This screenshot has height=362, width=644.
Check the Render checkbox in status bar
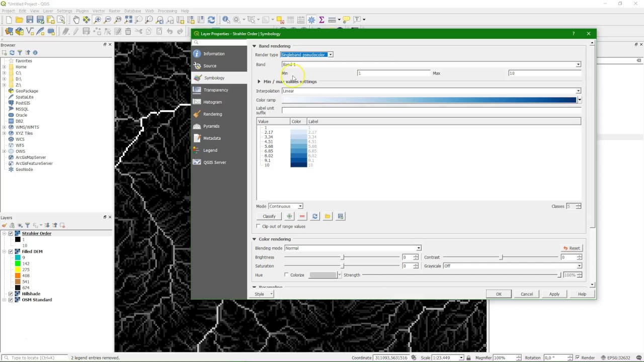click(577, 357)
